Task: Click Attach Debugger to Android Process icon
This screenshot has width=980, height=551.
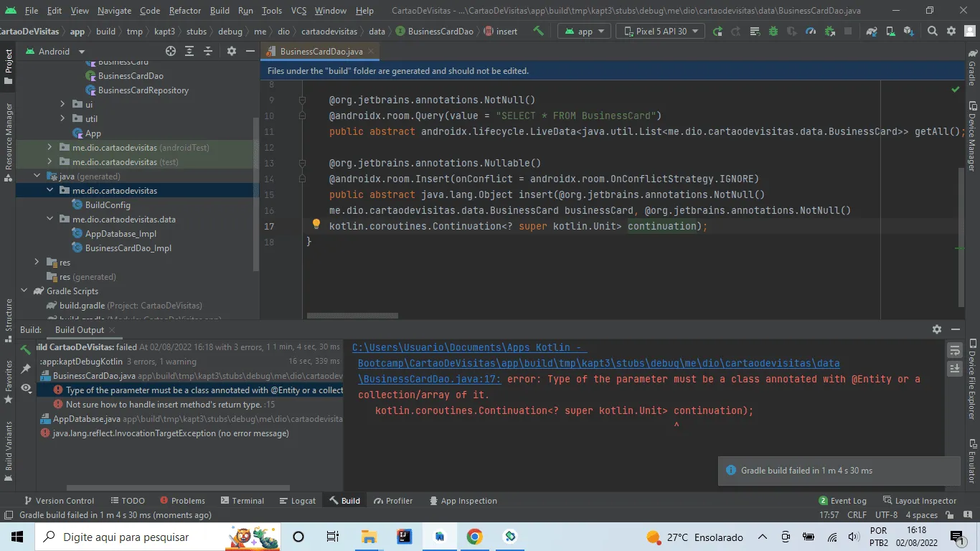Action: [x=829, y=31]
